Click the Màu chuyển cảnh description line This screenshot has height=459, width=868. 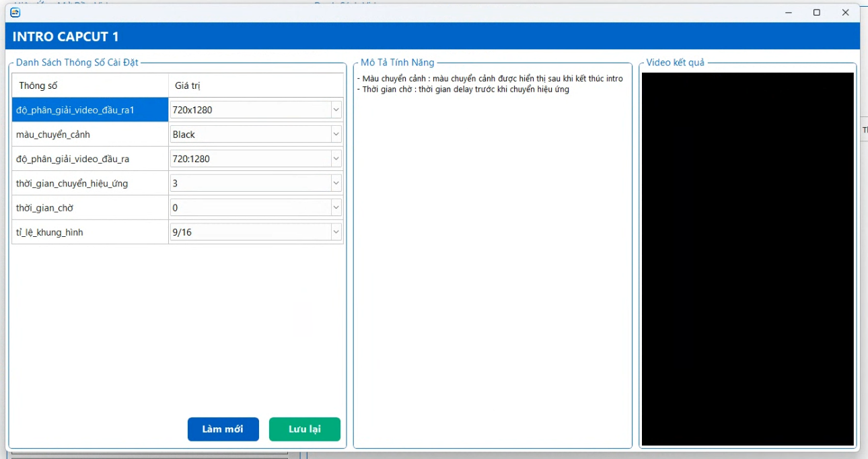coord(490,79)
